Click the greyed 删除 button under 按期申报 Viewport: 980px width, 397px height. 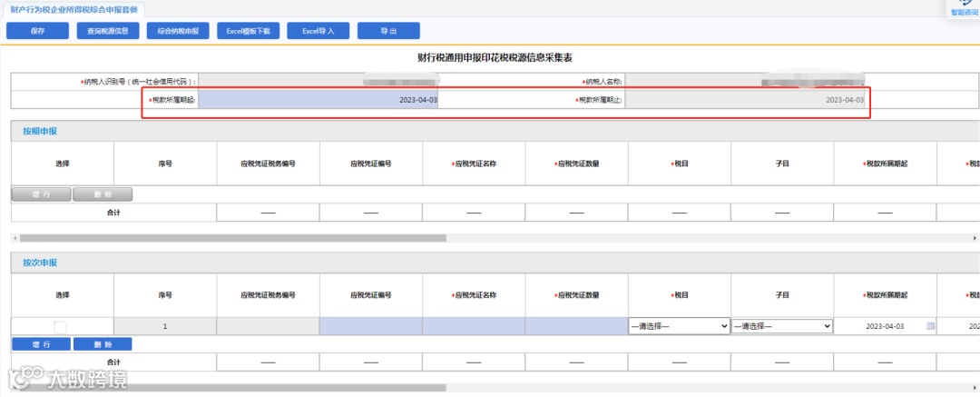(x=103, y=194)
